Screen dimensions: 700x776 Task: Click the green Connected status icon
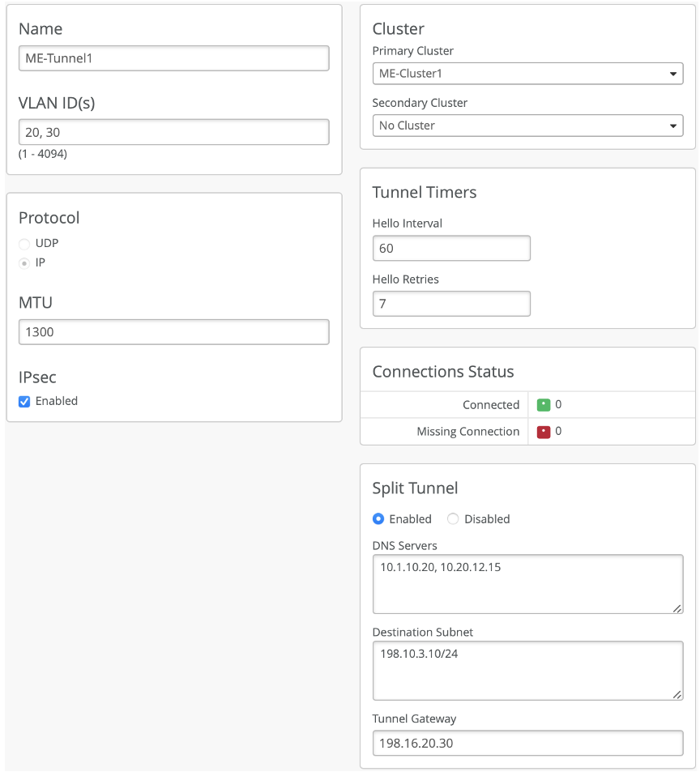click(x=543, y=405)
